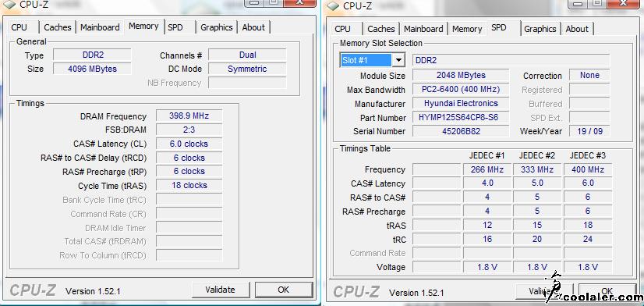Click CPU-Z app icon in right window title bar
This screenshot has height=306, width=644.
coord(333,5)
